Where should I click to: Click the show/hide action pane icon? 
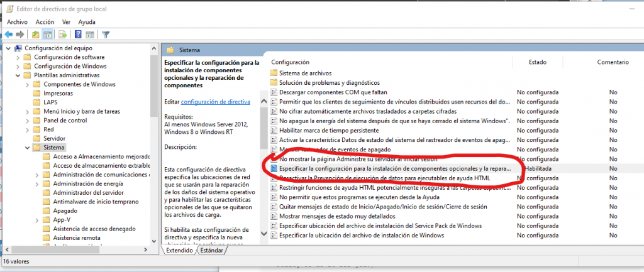point(90,34)
